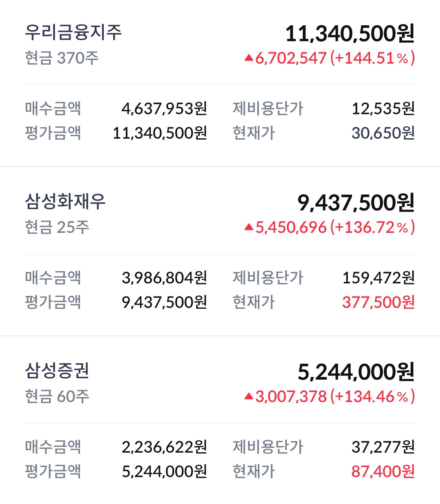Tap the red 87,400원 current price

[x=383, y=471]
